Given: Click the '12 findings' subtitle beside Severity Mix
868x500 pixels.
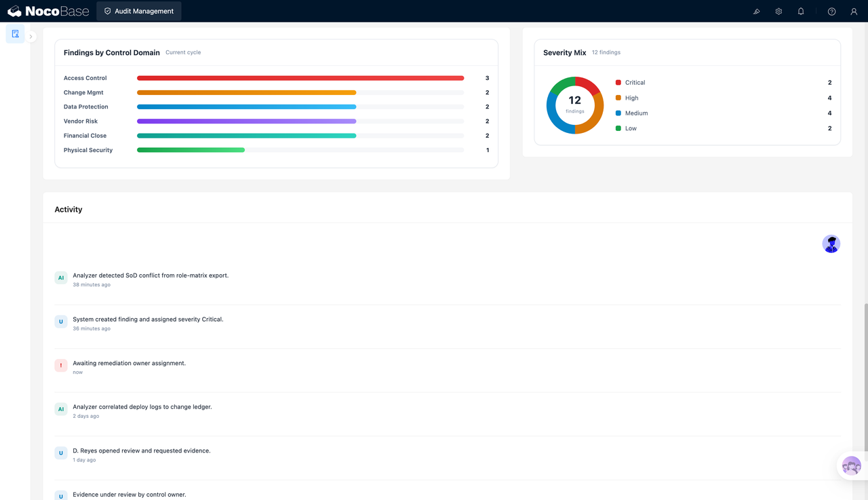Looking at the screenshot, I should [606, 52].
